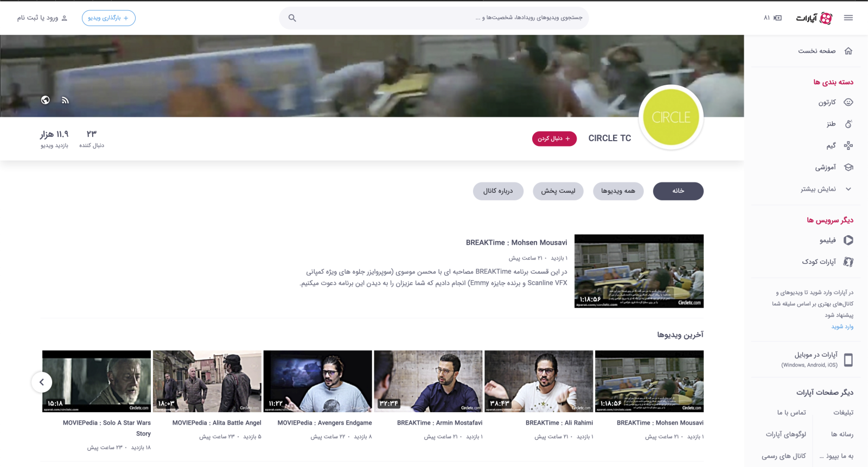The image size is (868, 467).
Task: Click the globe website icon on banner
Action: (46, 100)
